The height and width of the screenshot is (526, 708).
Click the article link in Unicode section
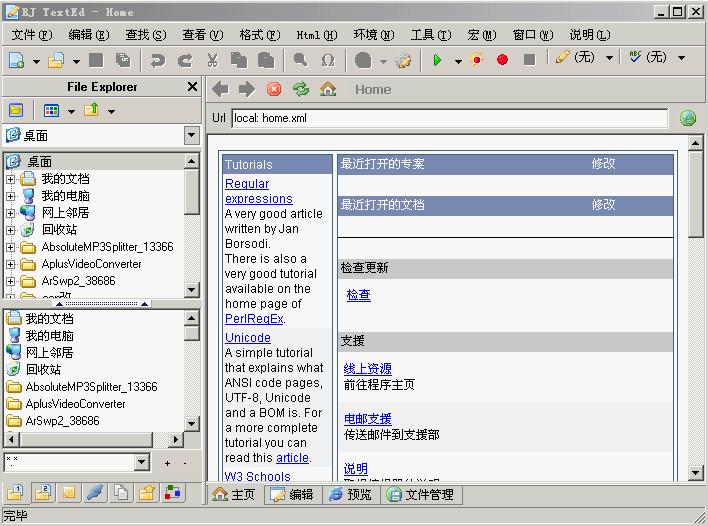293,458
